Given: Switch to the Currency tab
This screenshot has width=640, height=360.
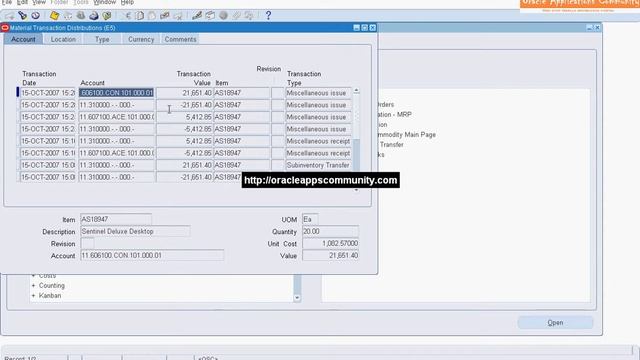Looking at the screenshot, I should tap(141, 39).
